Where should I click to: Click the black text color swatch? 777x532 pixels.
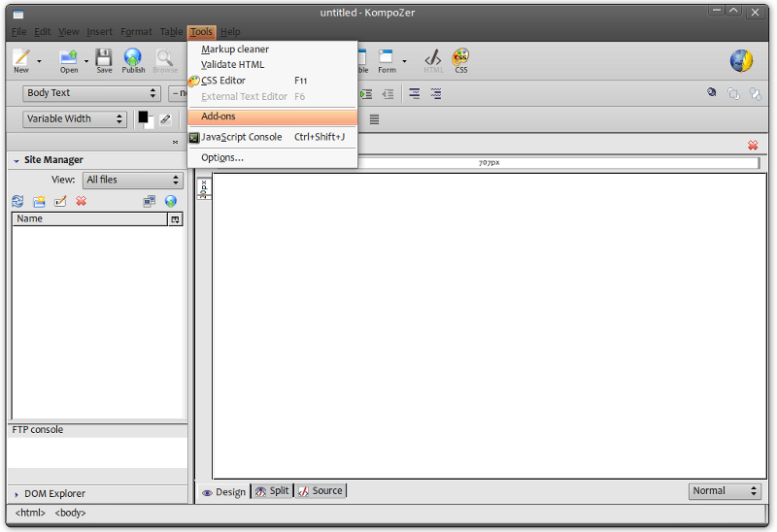[143, 116]
